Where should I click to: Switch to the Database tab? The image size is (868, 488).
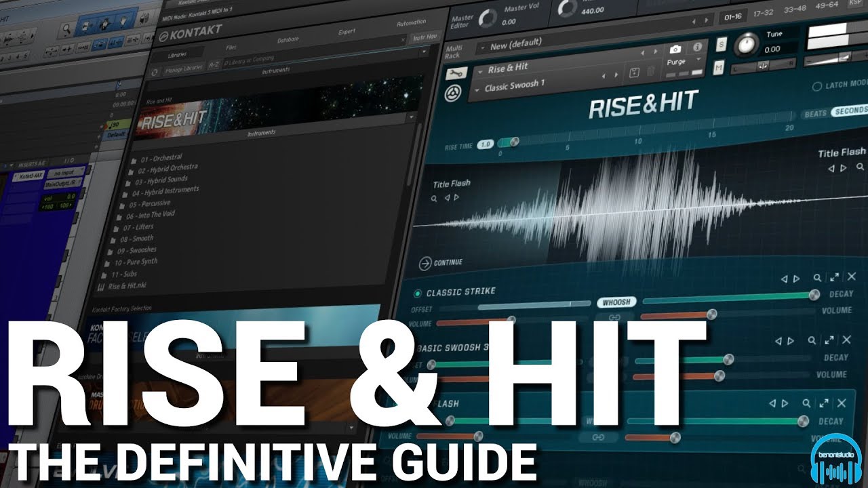[x=288, y=39]
